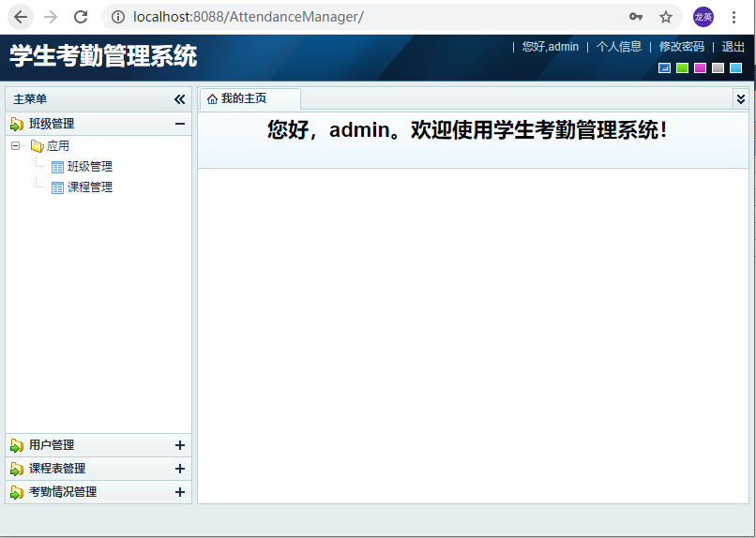Open 用户管理 accordion header
The image size is (756, 538).
(x=98, y=445)
